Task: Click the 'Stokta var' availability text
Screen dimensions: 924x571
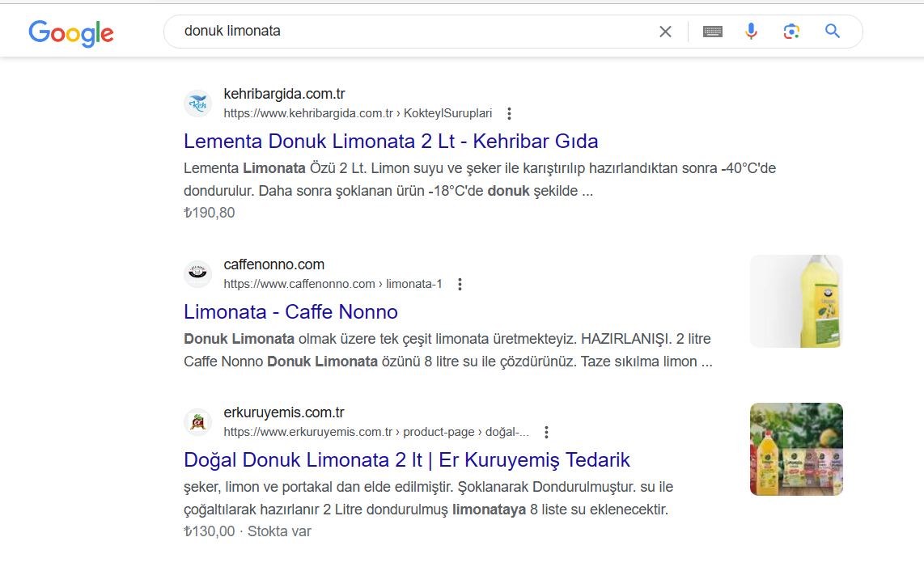Action: [x=279, y=531]
